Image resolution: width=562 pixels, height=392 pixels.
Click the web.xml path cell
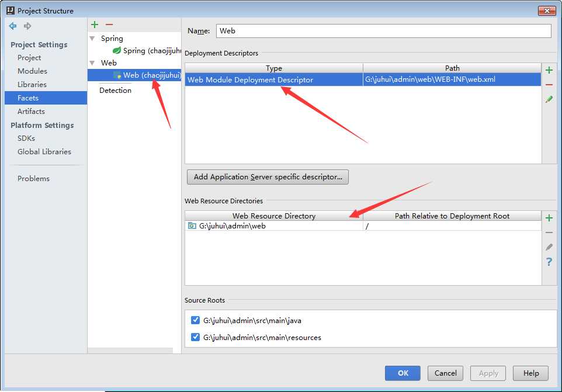coord(452,79)
